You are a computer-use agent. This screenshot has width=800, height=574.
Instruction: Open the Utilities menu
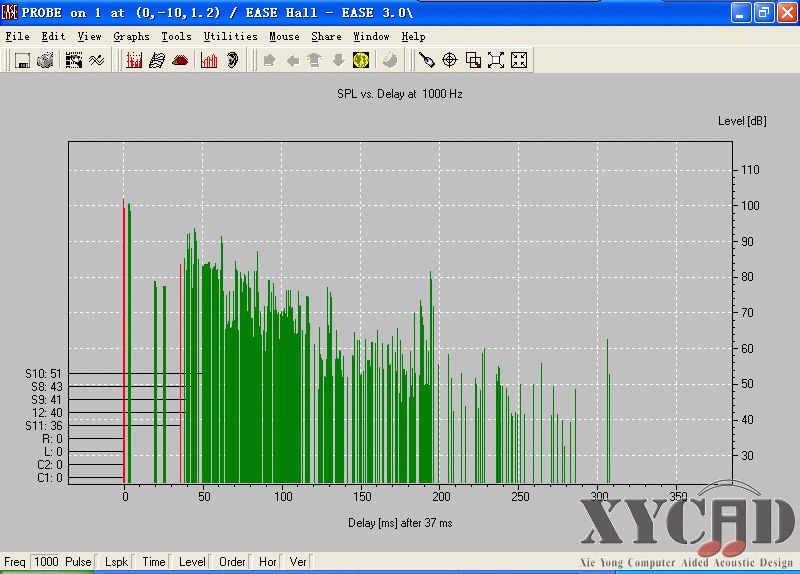pyautogui.click(x=230, y=37)
